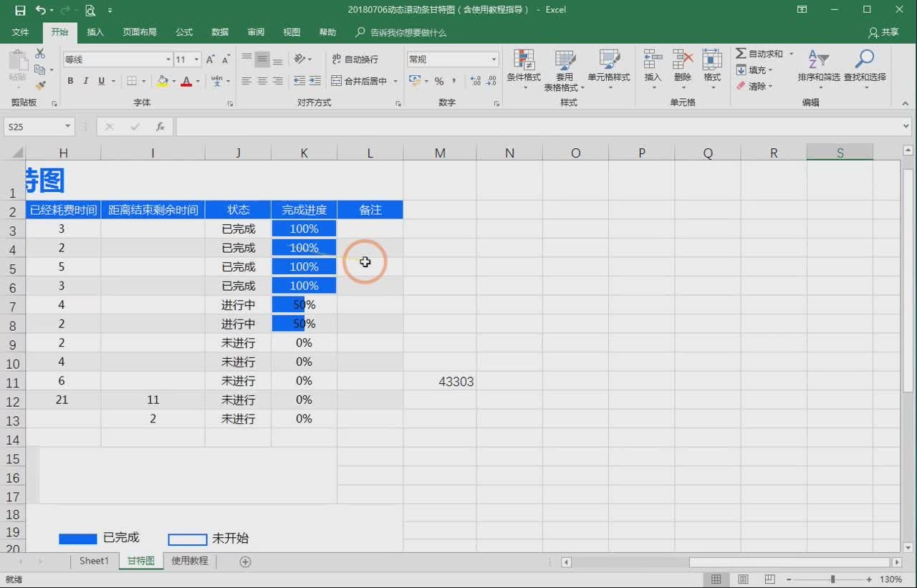Switch to the Insert (插入) ribbon tab
The image size is (917, 588).
[x=95, y=32]
